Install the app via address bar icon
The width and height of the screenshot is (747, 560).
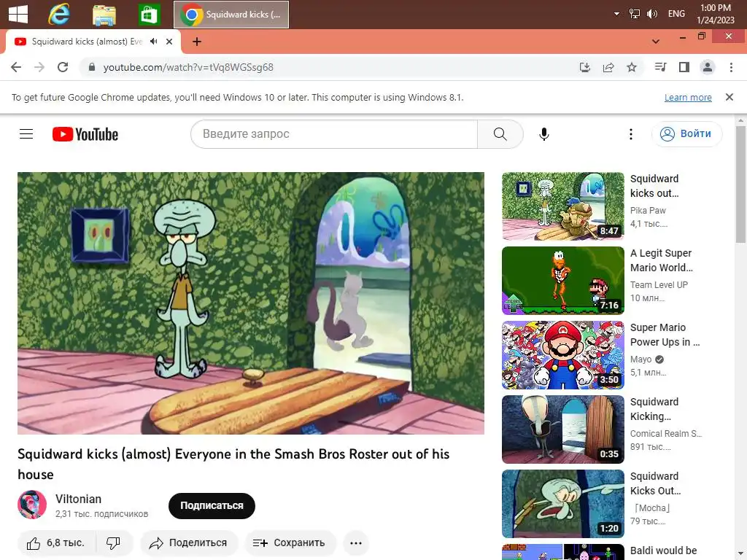[x=584, y=67]
